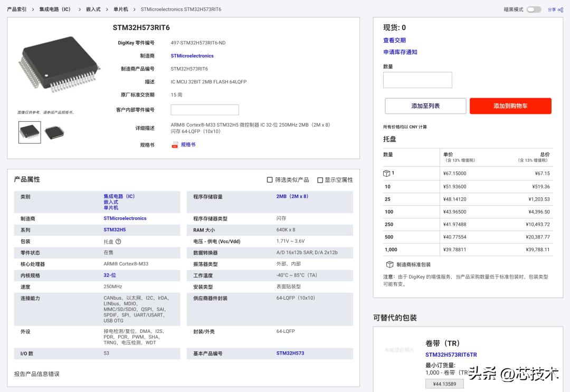Open the 规格书 datasheet link
Screen dimensions: 570x392
click(x=188, y=145)
